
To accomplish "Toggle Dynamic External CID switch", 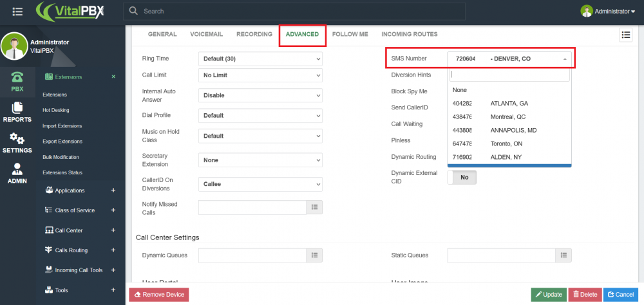I will 462,178.
